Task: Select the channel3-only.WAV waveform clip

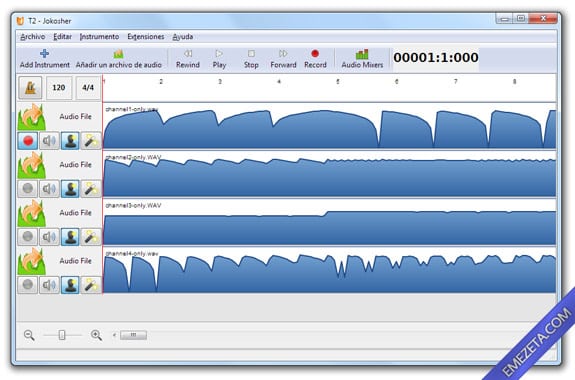Action: coord(330,223)
